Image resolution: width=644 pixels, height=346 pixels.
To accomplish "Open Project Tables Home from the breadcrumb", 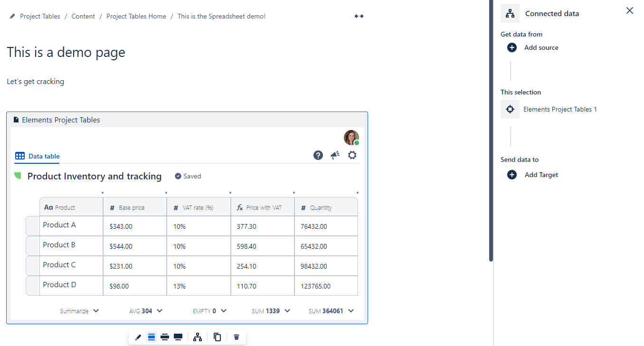I will click(136, 16).
